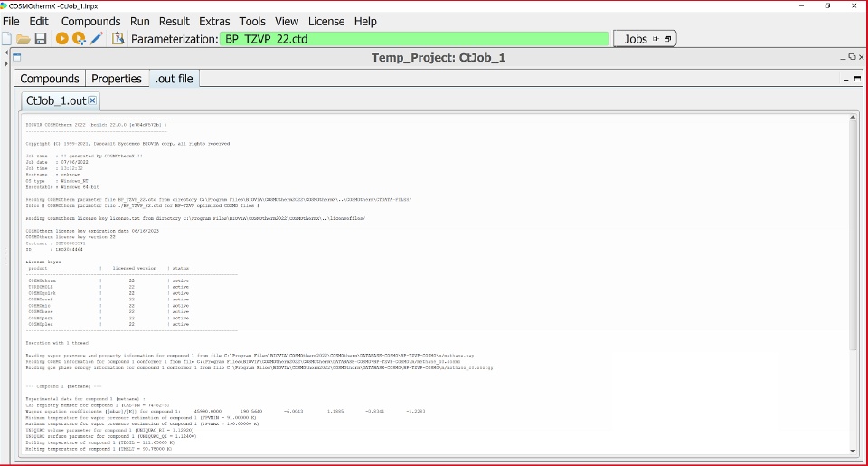The image size is (868, 466).
Task: Click the clipboard icon in the toolbar
Action: point(118,38)
